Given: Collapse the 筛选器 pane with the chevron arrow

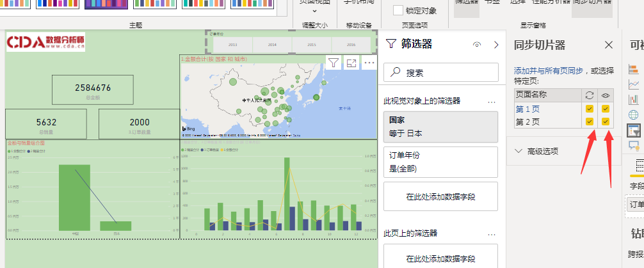Looking at the screenshot, I should [x=496, y=45].
